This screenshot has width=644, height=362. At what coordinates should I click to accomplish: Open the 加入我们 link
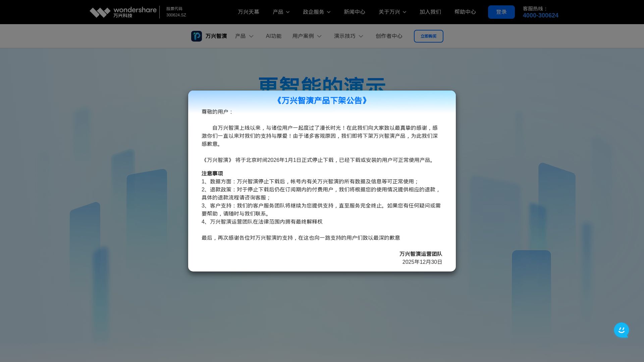(430, 12)
